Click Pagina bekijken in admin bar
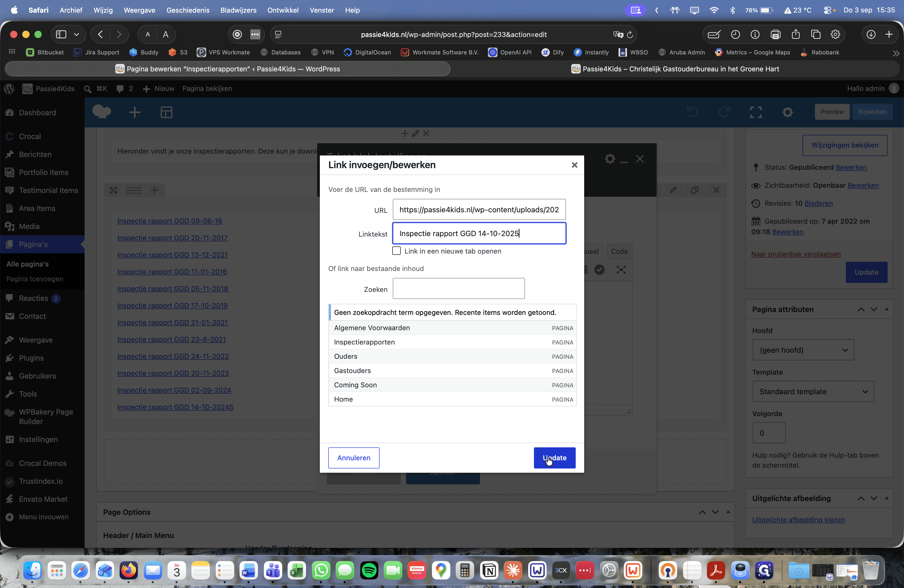Image resolution: width=904 pixels, height=588 pixels. click(207, 89)
